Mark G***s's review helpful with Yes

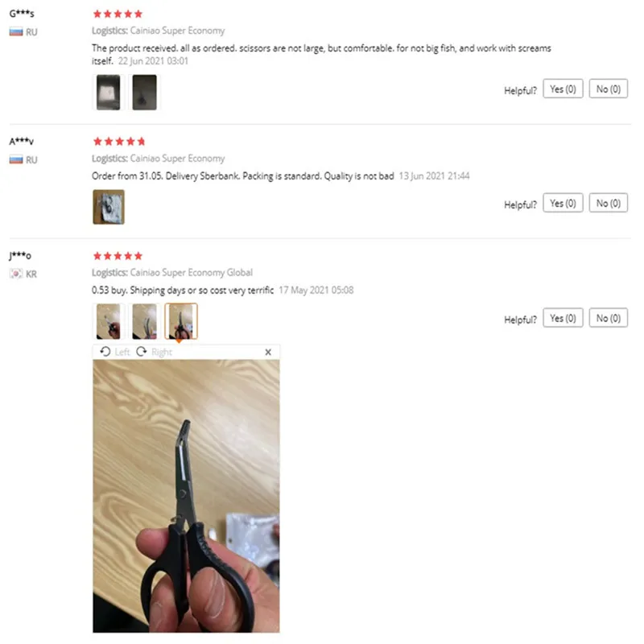563,89
